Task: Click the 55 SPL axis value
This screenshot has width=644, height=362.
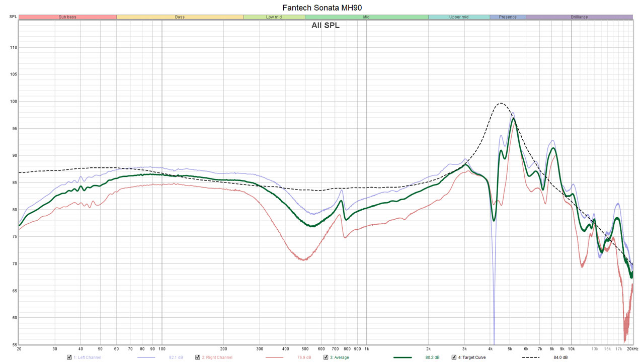Action: (x=14, y=345)
